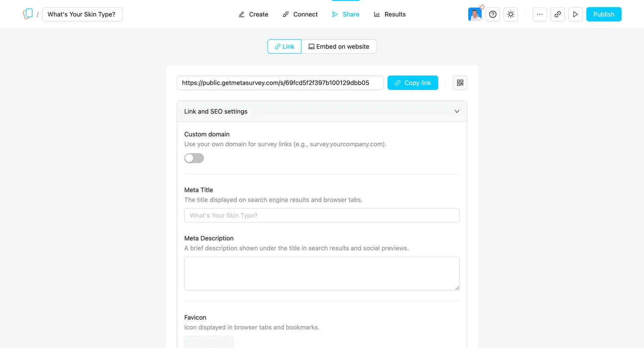Enable the Custom domain switch
Image resolution: width=644 pixels, height=348 pixels.
(194, 158)
